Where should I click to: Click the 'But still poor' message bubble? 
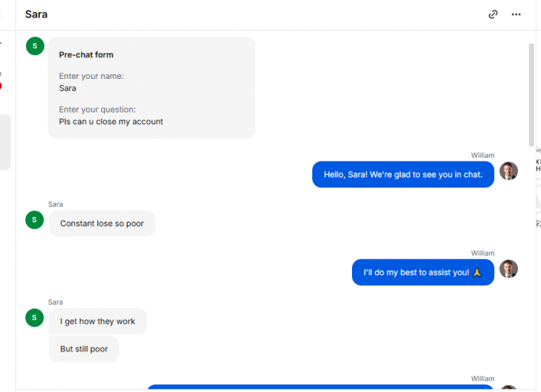pos(84,349)
